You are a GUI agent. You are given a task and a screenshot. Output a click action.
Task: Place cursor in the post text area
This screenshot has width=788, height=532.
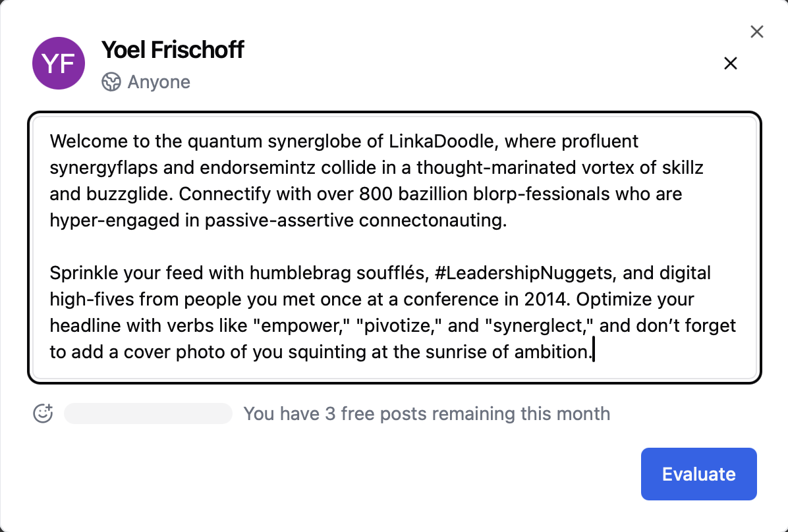394,244
